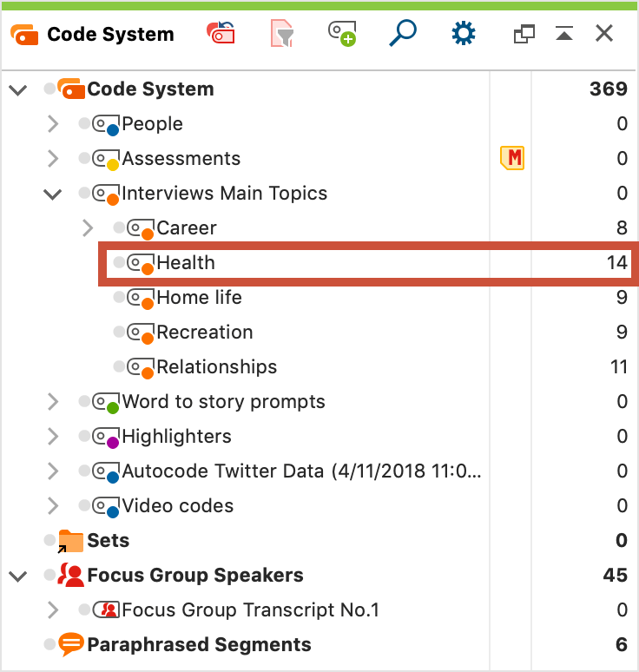Toggle activation dot for Career code
Image resolution: width=639 pixels, height=672 pixels.
tap(119, 227)
